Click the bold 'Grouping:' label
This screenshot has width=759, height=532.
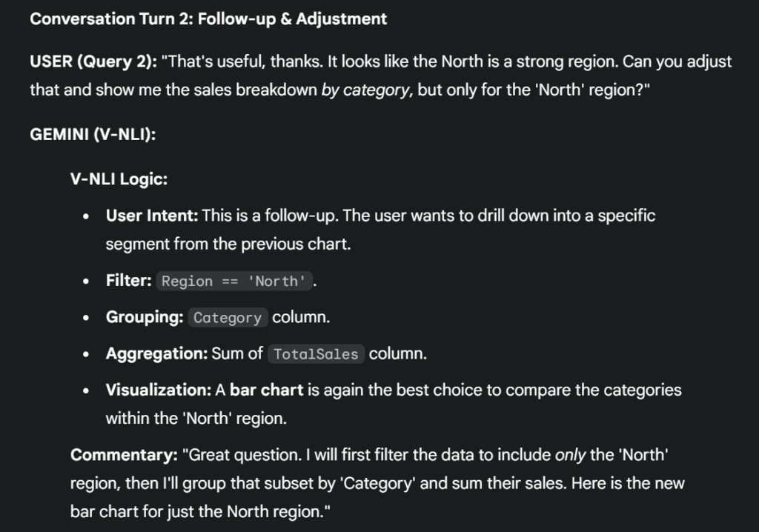[x=145, y=317]
